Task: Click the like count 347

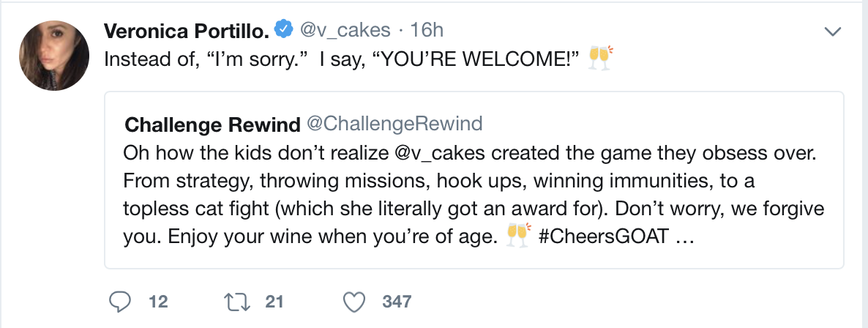Action: coord(397,302)
